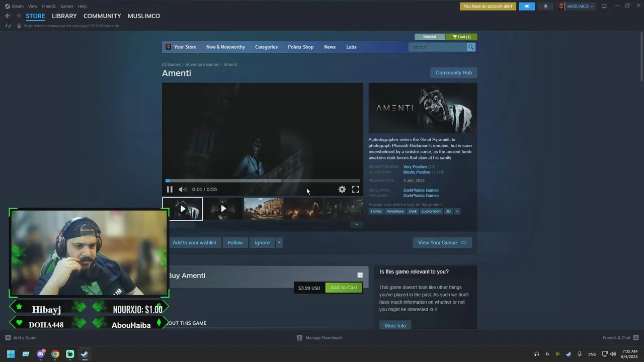The height and width of the screenshot is (362, 644).
Task: Open the Cart (1) button
Action: click(x=461, y=37)
